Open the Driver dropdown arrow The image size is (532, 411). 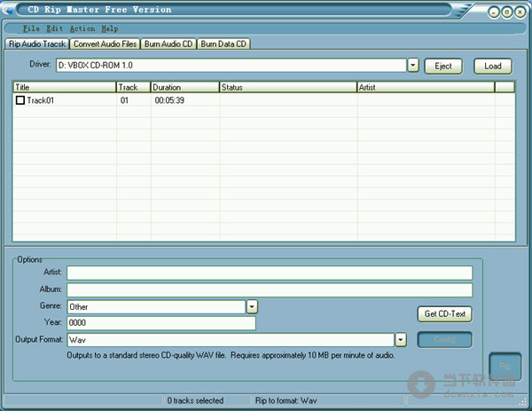click(x=413, y=65)
